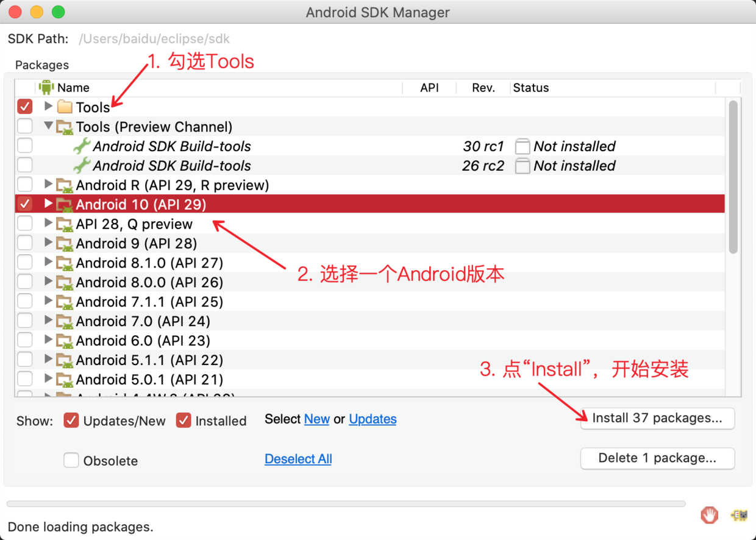Click the green macOS zoom window button
Image resolution: width=756 pixels, height=540 pixels.
(x=58, y=12)
